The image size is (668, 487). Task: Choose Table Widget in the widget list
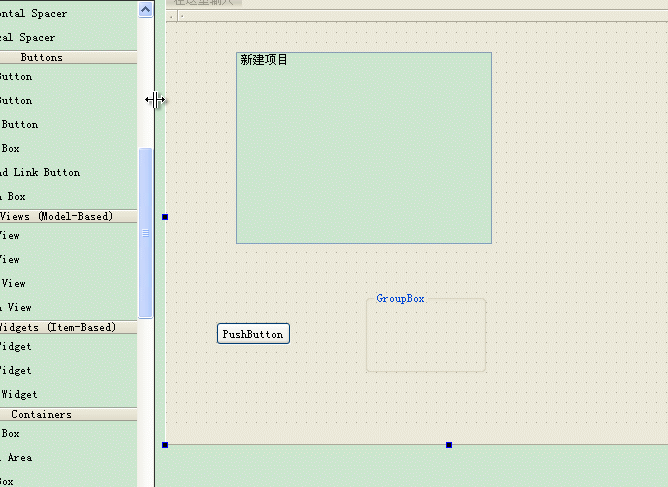tap(19, 395)
